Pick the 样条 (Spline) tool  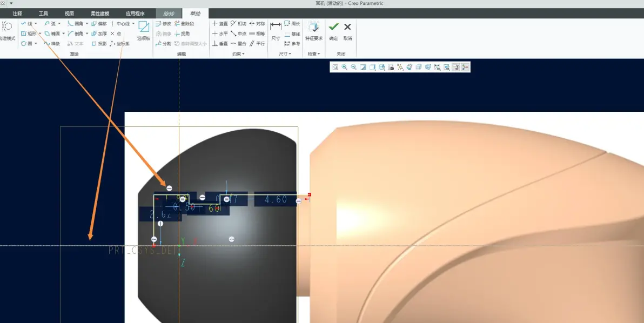coord(52,44)
